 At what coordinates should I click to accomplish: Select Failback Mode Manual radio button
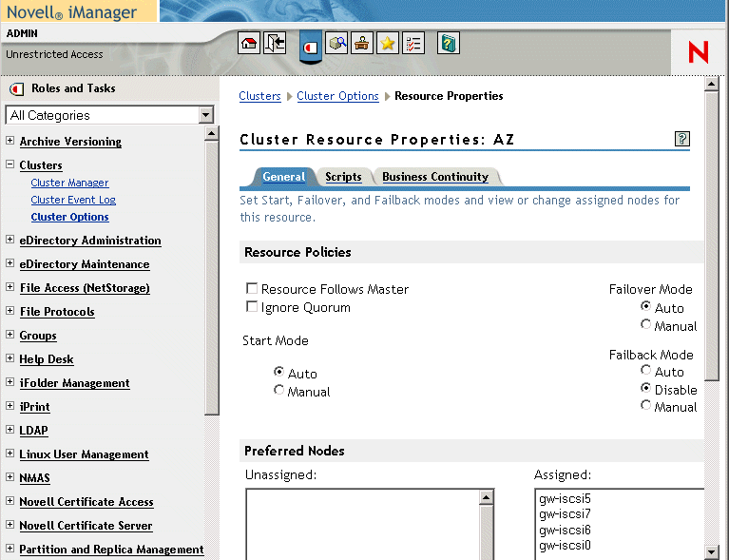point(645,405)
